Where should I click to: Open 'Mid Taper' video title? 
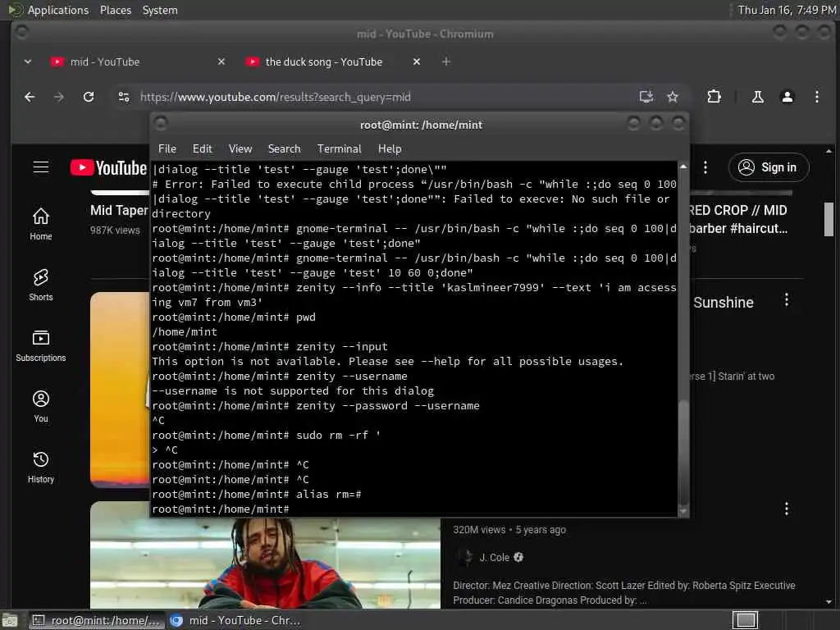pos(119,211)
